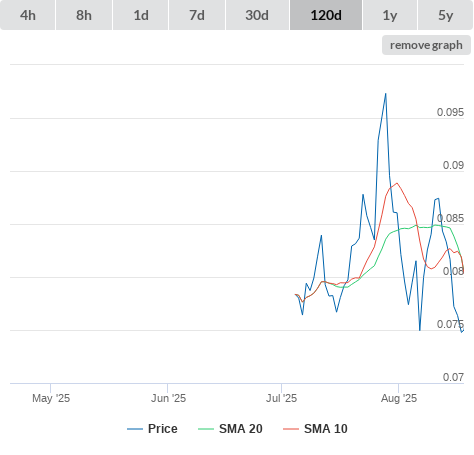Screen dimensions: 474x455
Task: Click the green SMA 20 legend swatch
Action: pyautogui.click(x=206, y=429)
